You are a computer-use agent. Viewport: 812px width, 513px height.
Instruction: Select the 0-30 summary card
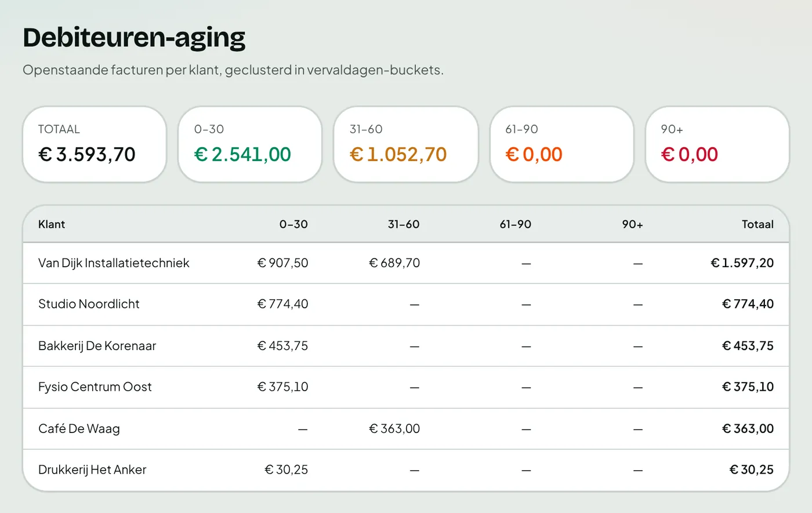tap(250, 144)
